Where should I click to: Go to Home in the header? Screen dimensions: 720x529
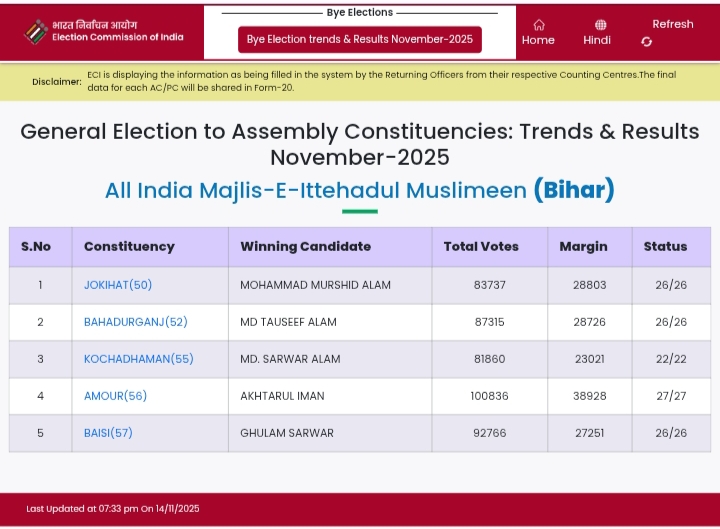538,40
